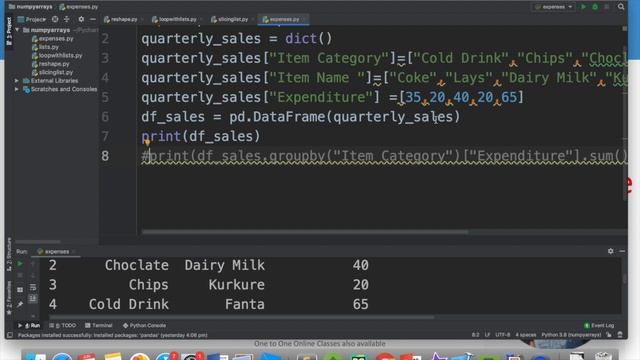Click the green Debug bug icon
Screen dimensions: 640x360
(x=595, y=7)
